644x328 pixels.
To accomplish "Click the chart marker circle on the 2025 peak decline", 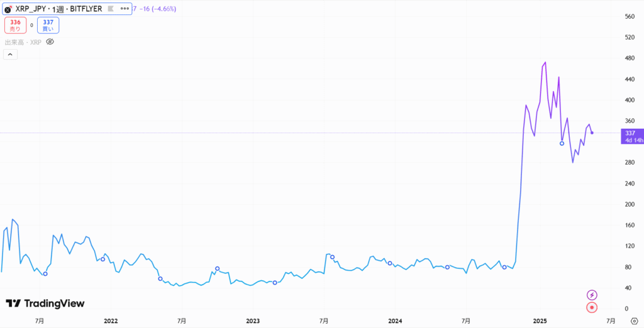I will click(562, 143).
